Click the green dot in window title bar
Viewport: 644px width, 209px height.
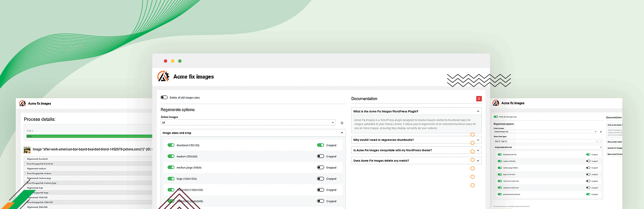(180, 61)
